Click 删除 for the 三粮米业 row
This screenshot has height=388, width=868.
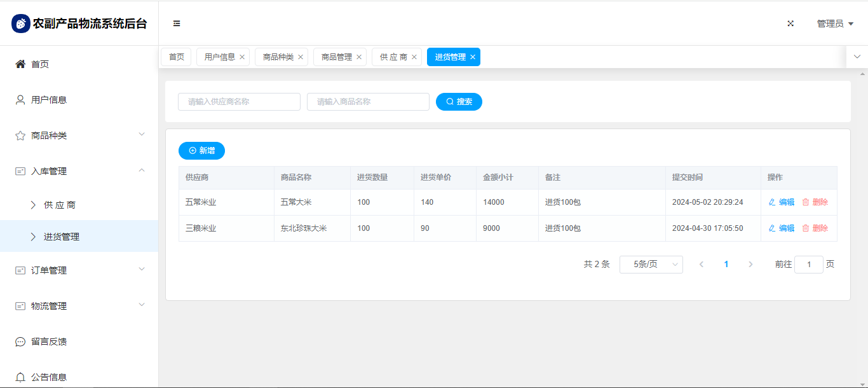tap(815, 228)
